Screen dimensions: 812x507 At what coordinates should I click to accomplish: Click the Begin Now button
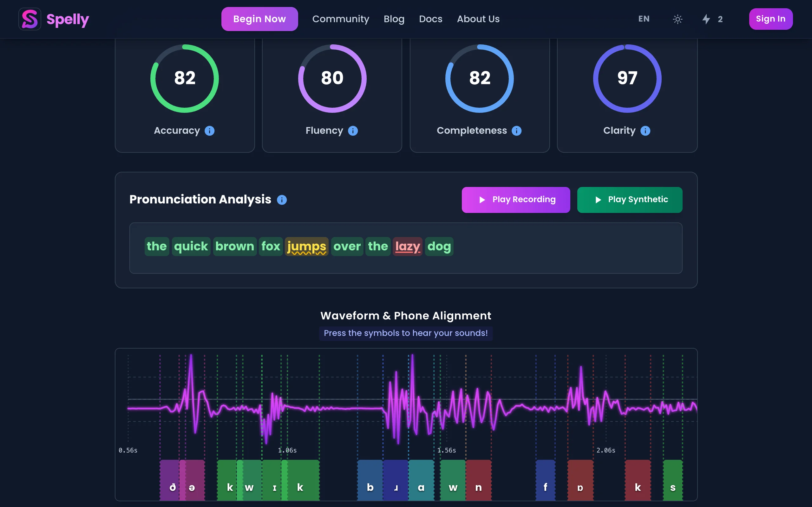click(x=259, y=19)
